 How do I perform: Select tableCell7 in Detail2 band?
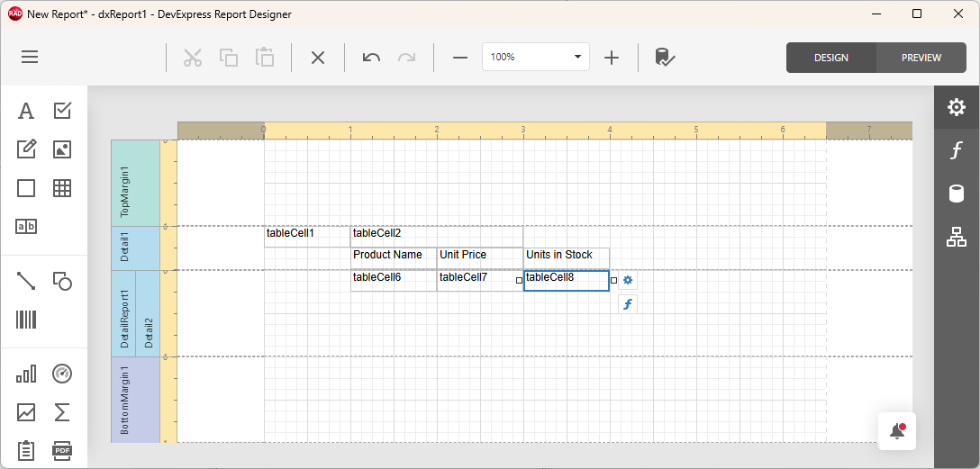(479, 280)
